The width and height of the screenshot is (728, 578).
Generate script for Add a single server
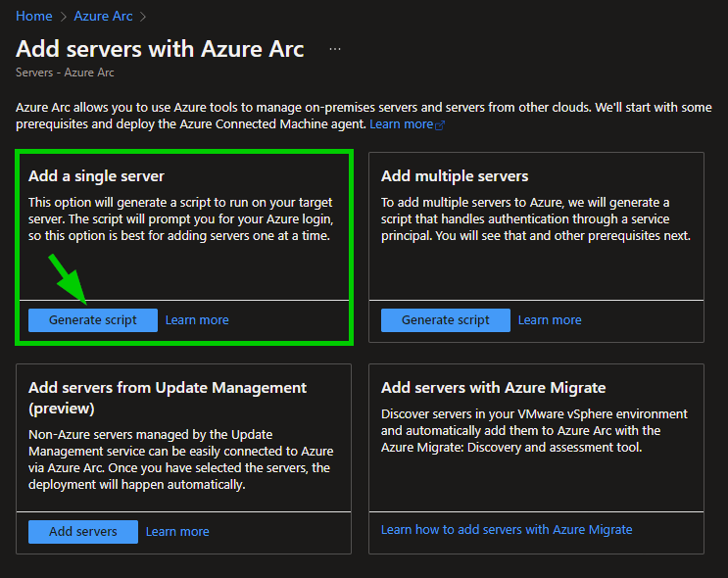[x=93, y=320]
